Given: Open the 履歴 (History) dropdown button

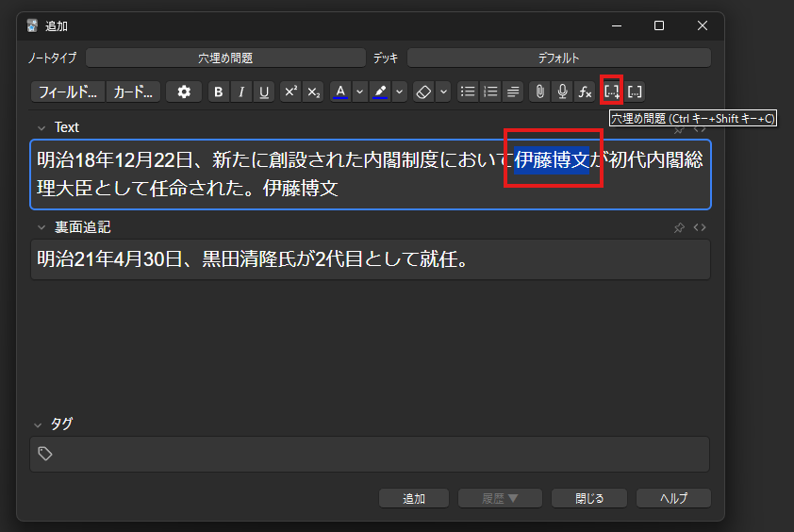Looking at the screenshot, I should pyautogui.click(x=500, y=498).
